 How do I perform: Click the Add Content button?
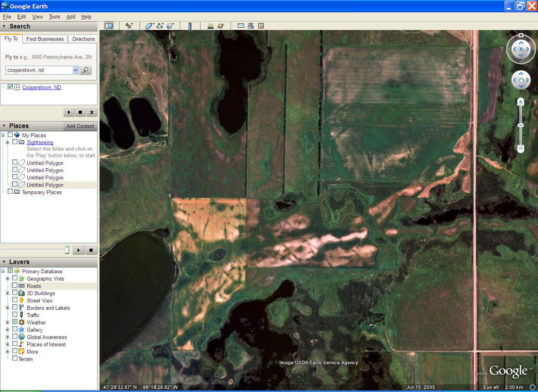pyautogui.click(x=80, y=126)
